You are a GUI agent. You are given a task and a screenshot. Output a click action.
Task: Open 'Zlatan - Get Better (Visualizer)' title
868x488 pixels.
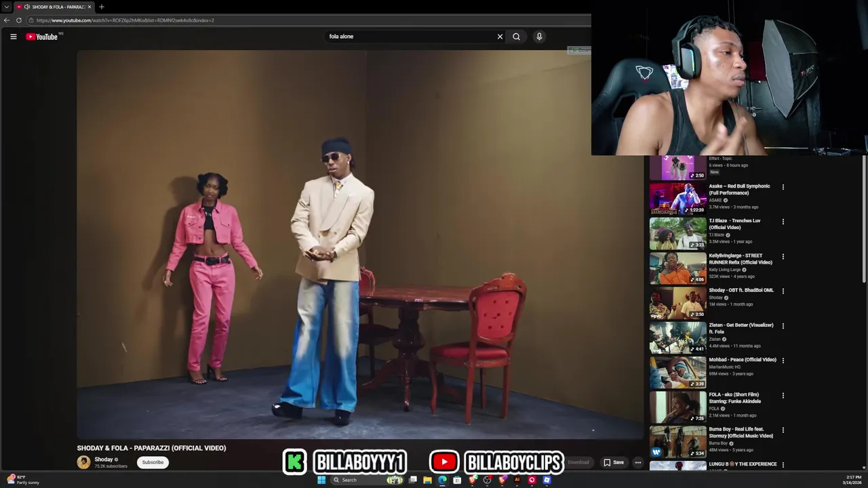[x=741, y=329]
